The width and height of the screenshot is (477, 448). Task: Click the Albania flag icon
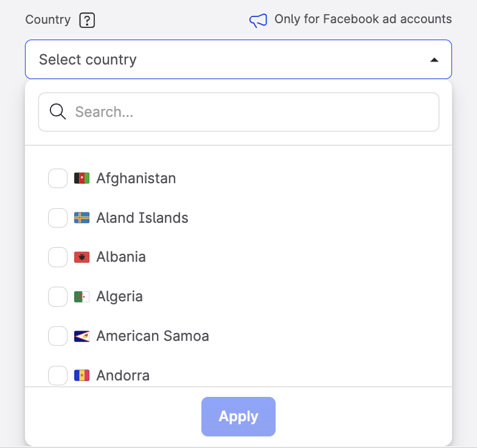coord(82,257)
